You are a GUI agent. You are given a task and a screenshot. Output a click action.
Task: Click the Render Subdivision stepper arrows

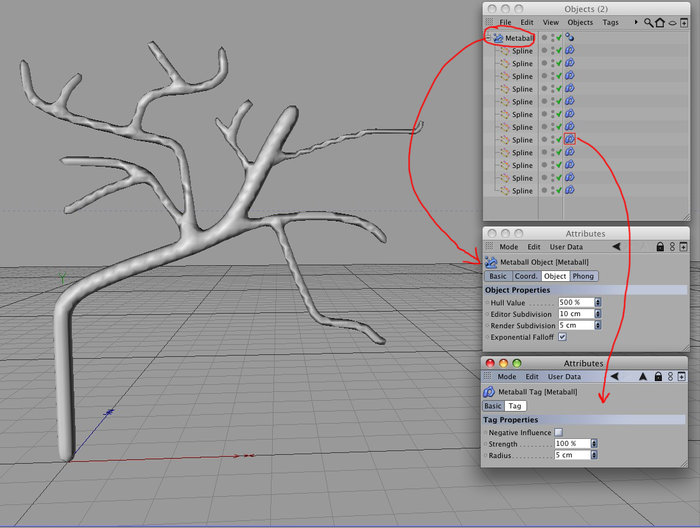[598, 325]
